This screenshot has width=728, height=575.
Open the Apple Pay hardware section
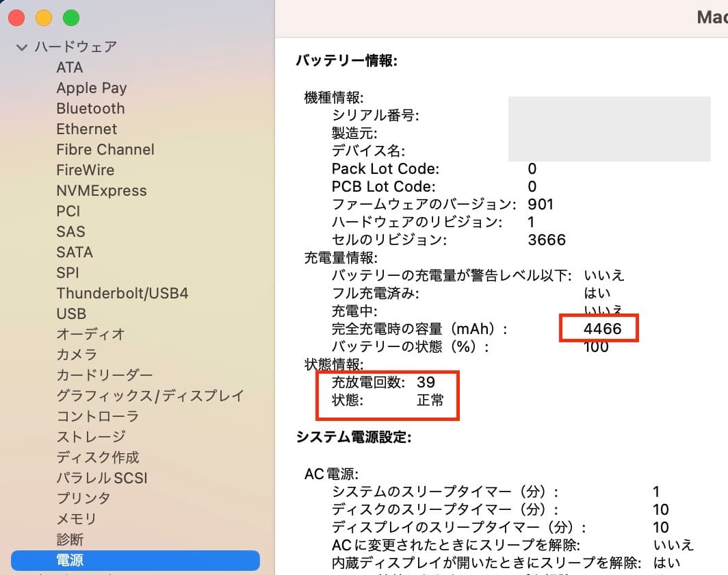92,88
